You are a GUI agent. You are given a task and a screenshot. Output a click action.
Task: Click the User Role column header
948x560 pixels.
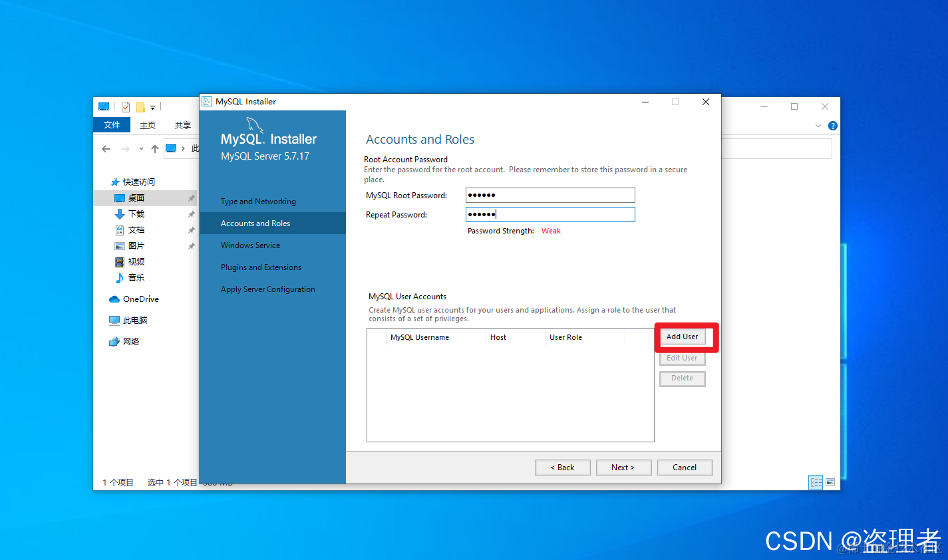(585, 337)
